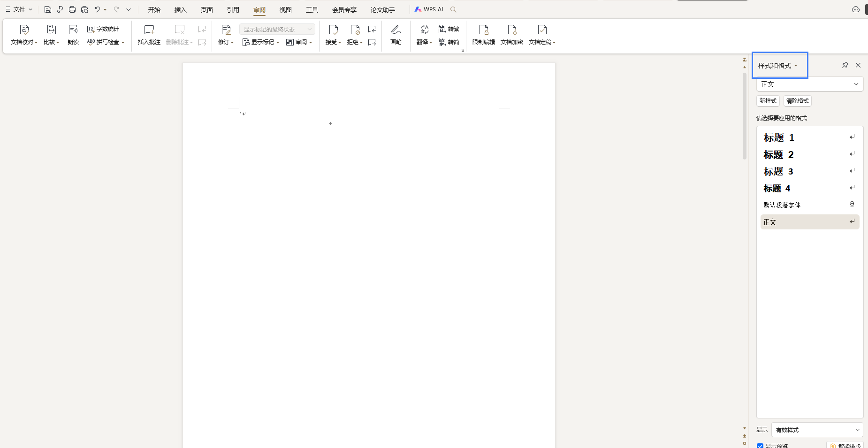Click the vertical document scrollbar thumb
Viewport: 868px width, 448px height.
(745, 116)
